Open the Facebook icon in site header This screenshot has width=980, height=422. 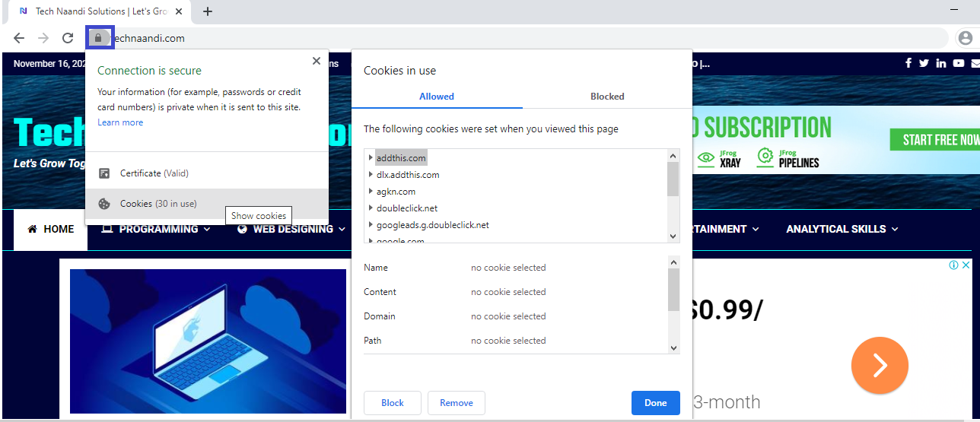tap(908, 63)
